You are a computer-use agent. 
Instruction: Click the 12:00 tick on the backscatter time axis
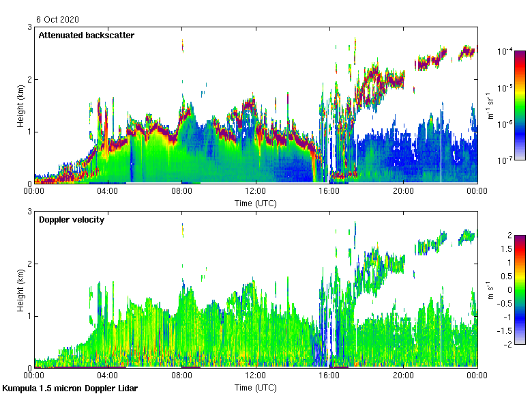(256, 192)
